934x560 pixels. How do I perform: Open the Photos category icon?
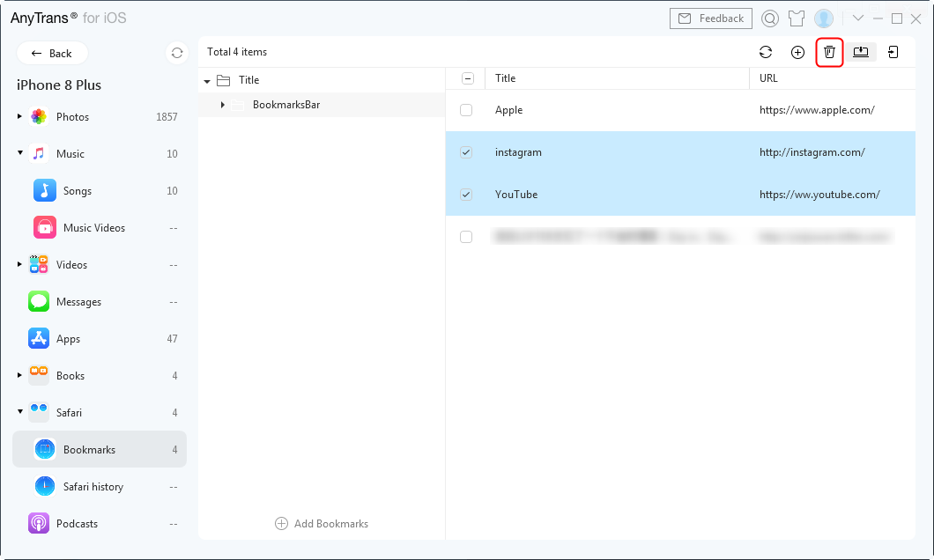[x=39, y=116]
